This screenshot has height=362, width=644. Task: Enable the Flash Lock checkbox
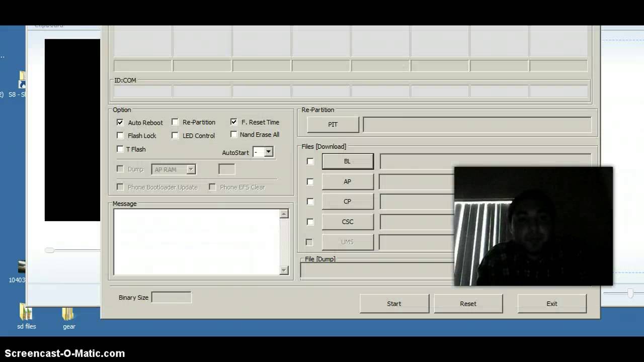tap(120, 135)
